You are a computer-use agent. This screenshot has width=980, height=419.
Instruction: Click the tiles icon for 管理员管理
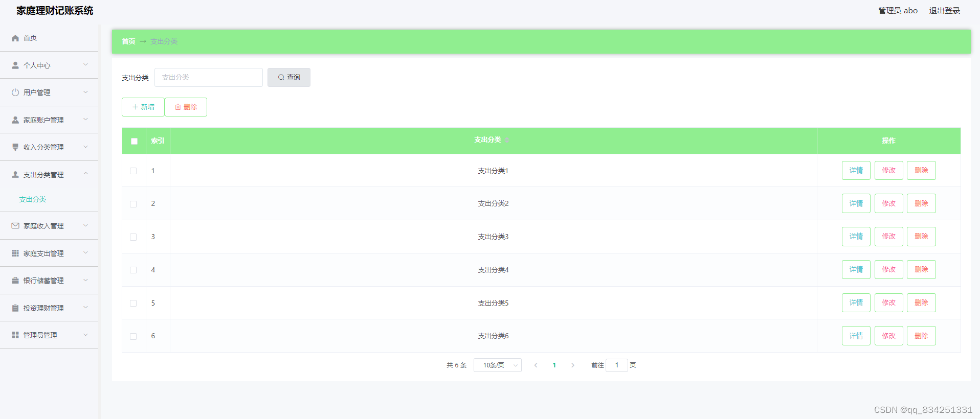[15, 335]
